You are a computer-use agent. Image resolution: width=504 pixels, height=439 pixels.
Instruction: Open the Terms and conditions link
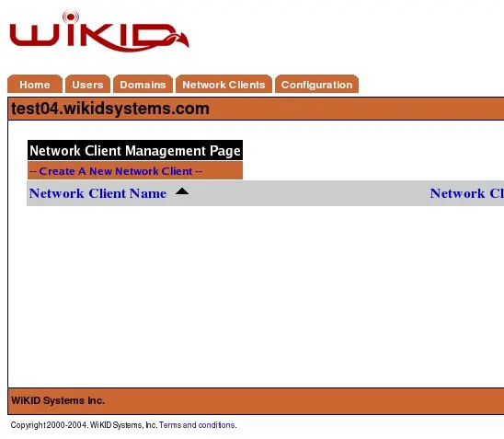point(198,425)
